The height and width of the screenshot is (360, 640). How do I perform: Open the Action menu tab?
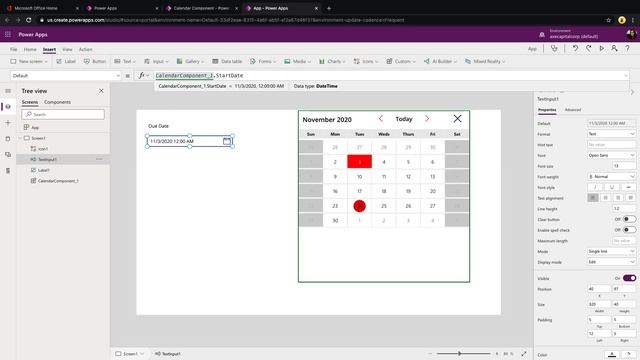point(85,49)
